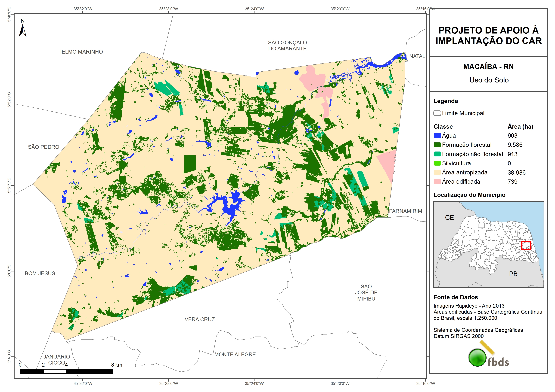
Task: Click the IELMO MARINHO municipality label
Action: tap(81, 52)
